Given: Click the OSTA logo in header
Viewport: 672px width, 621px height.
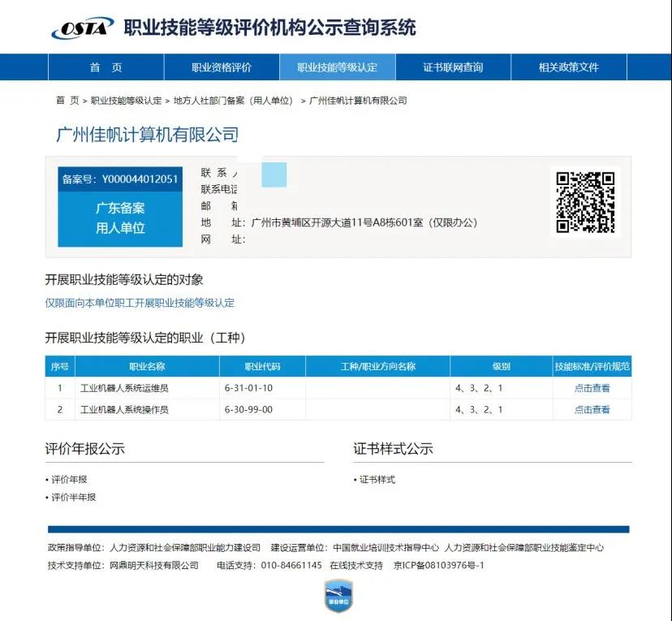Looking at the screenshot, I should click(x=82, y=28).
